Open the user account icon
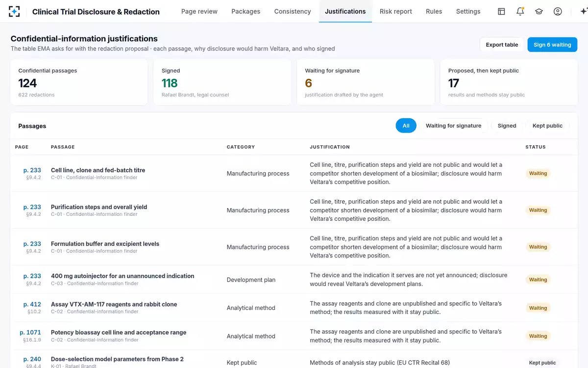Viewport: 588px width, 368px height. [x=558, y=11]
